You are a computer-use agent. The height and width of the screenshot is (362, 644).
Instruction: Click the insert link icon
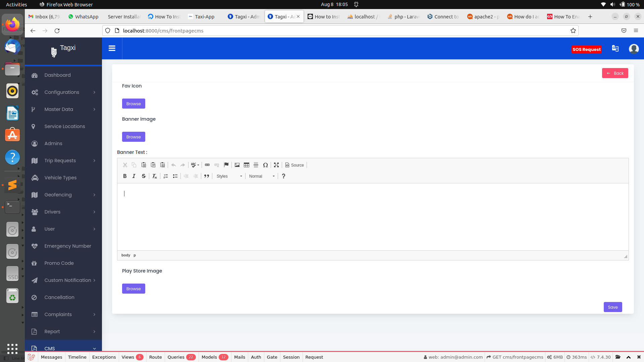point(207,165)
